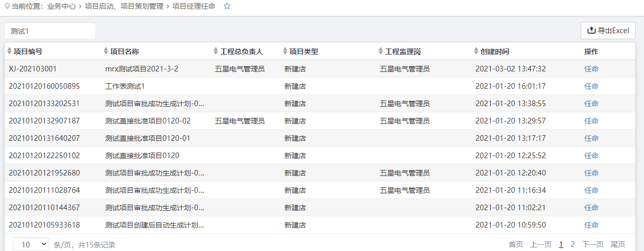This screenshot has width=644, height=251.
Task: Click cell 测试直接批准项目0120
Action: [142, 156]
